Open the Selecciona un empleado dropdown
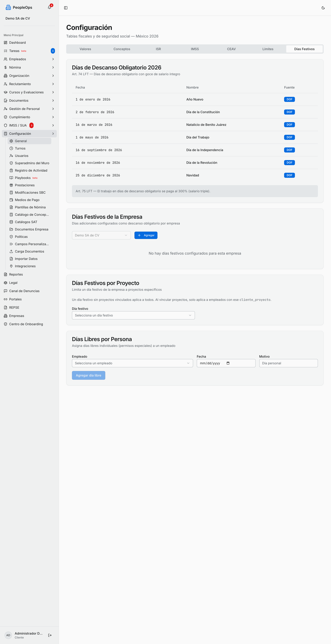The height and width of the screenshot is (644, 331). (x=132, y=363)
